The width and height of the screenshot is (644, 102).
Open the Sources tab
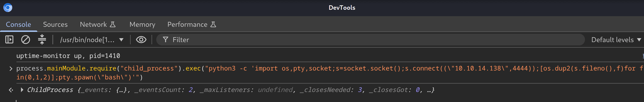(55, 25)
